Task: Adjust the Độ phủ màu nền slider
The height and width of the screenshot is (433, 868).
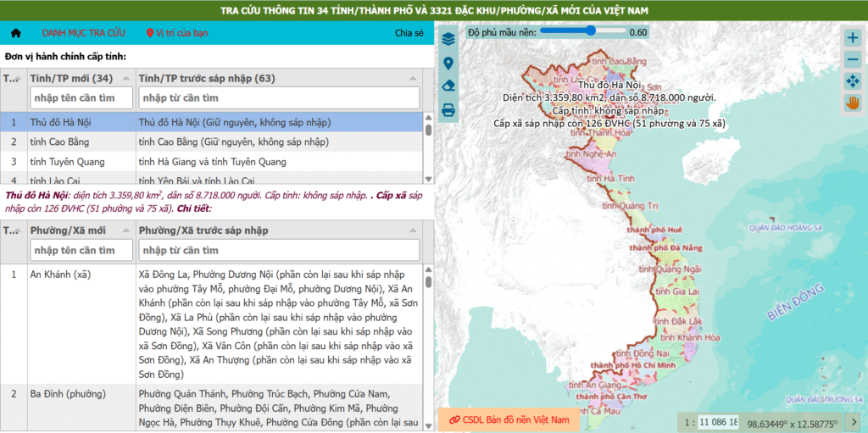Action: click(590, 31)
